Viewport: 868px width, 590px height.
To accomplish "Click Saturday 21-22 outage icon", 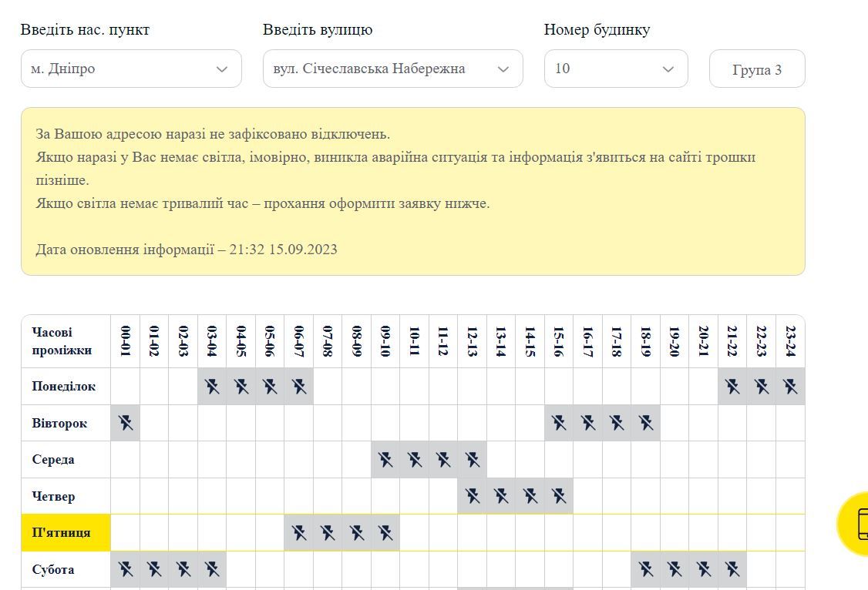I will point(732,569).
